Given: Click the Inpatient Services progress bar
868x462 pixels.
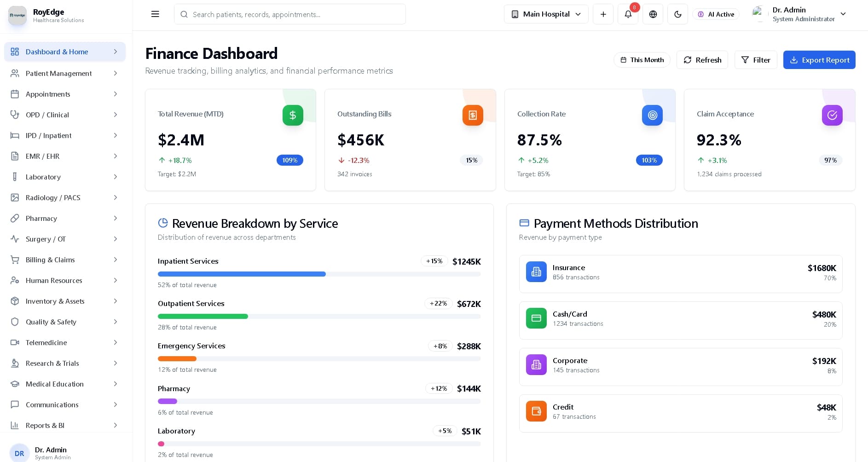Looking at the screenshot, I should tap(319, 274).
